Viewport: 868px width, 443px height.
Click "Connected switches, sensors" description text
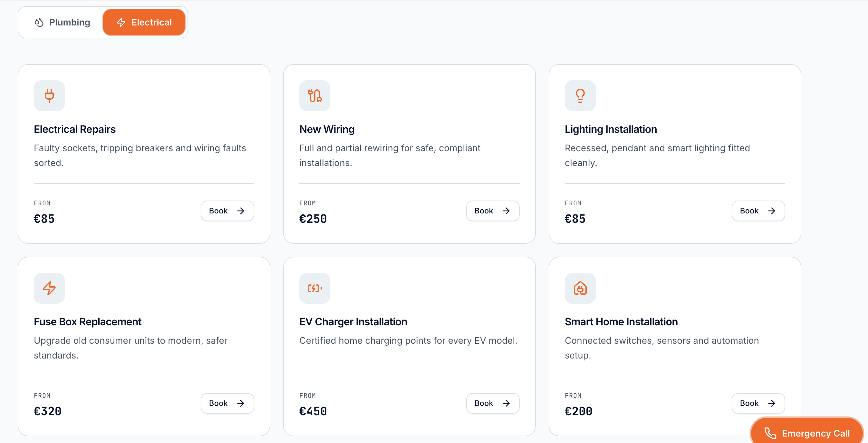point(661,348)
